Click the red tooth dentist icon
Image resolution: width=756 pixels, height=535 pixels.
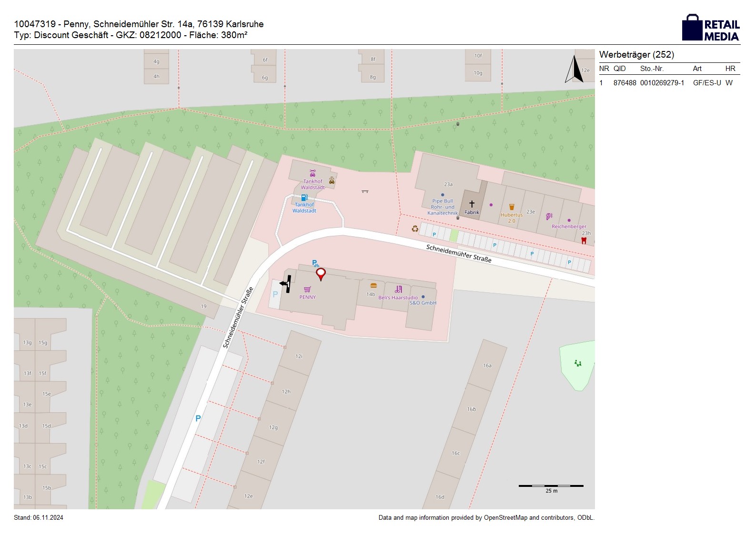(584, 241)
